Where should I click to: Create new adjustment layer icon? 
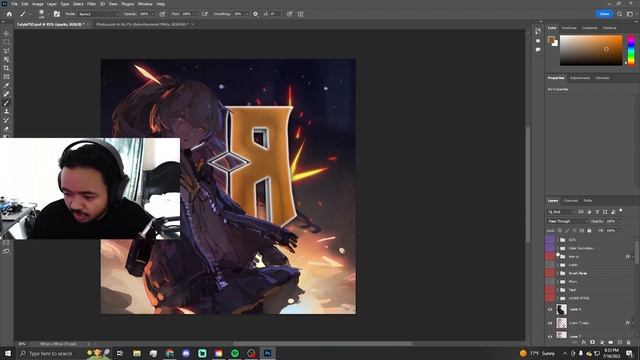pos(602,342)
